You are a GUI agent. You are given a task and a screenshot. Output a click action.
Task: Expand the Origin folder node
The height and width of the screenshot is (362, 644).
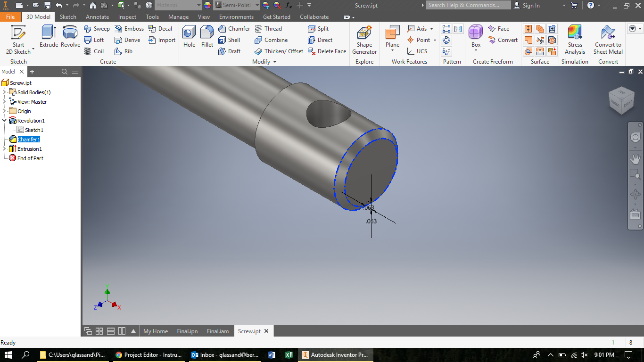[x=4, y=111]
